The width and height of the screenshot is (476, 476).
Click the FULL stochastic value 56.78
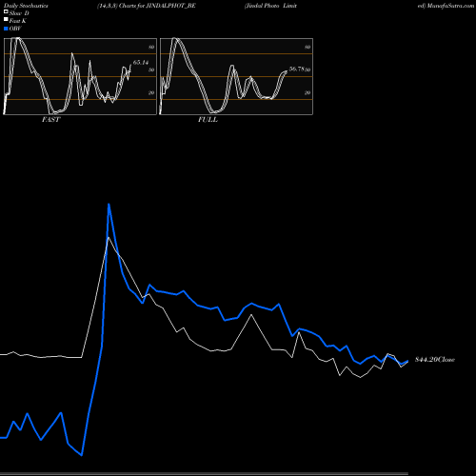[x=297, y=69]
